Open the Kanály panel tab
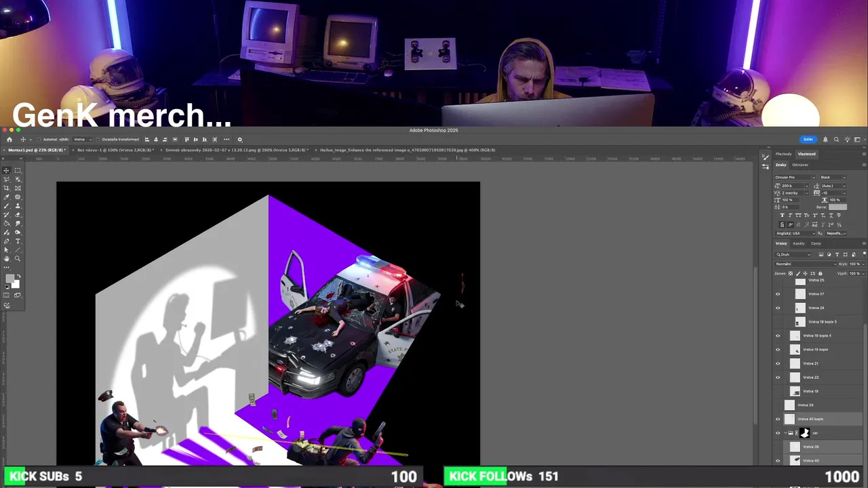 pos(799,243)
